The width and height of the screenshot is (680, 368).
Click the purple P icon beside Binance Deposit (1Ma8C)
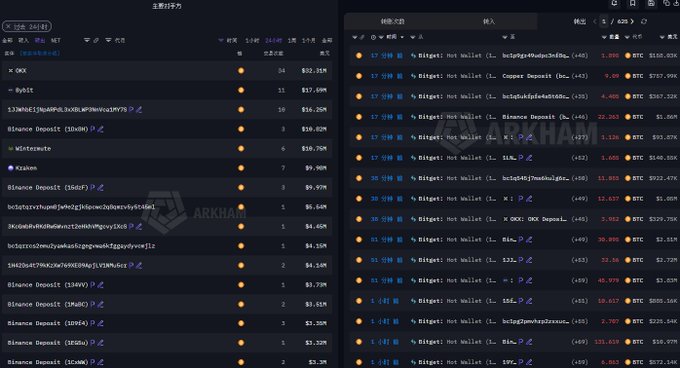92,304
